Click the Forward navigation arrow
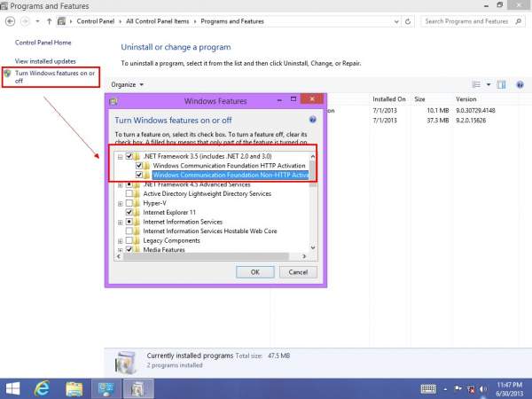The image size is (532, 399). tap(25, 21)
